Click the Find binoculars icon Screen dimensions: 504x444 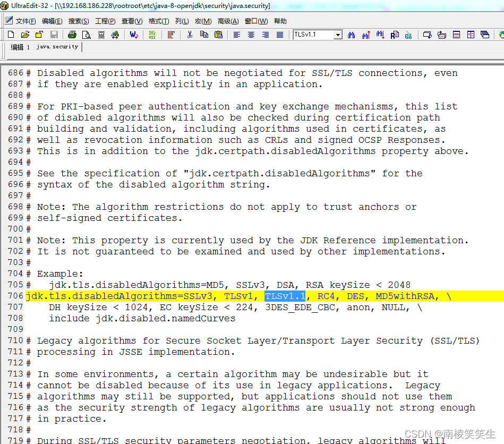click(352, 35)
